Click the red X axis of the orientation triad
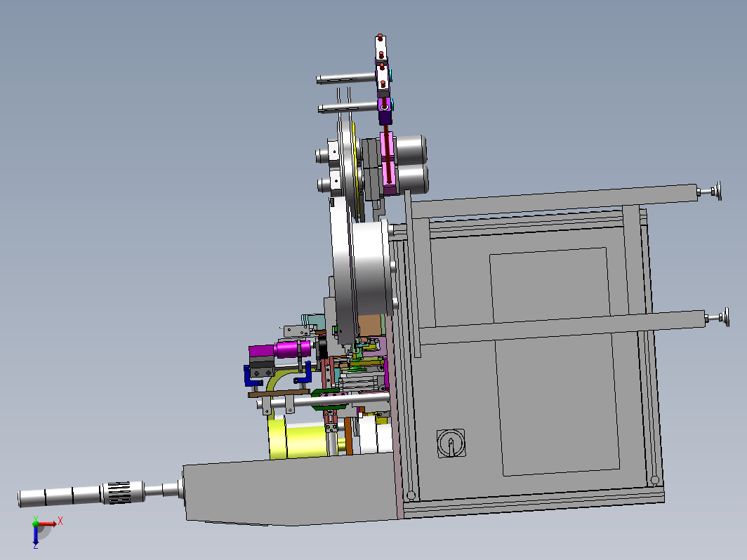The width and height of the screenshot is (747, 560). tap(49, 524)
